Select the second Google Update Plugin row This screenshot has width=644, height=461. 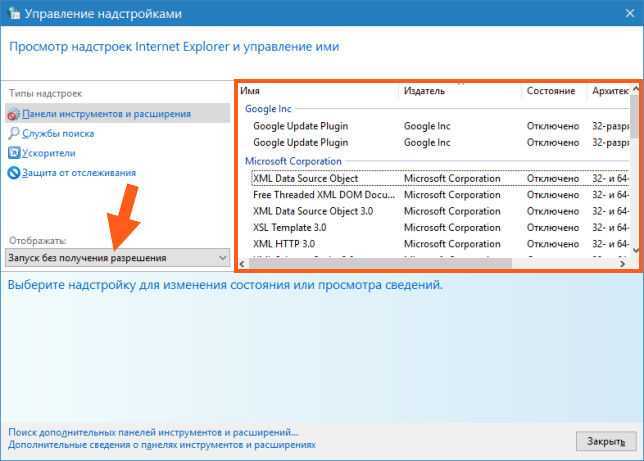441,143
